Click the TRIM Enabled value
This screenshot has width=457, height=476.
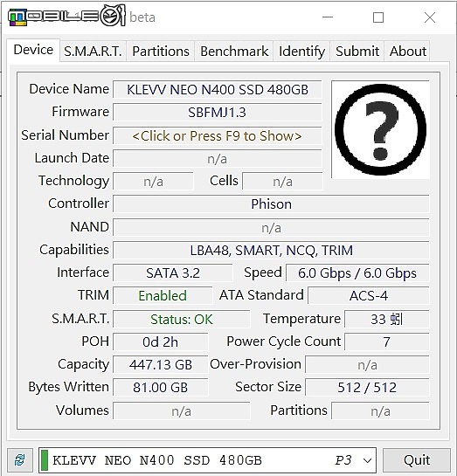pos(163,296)
